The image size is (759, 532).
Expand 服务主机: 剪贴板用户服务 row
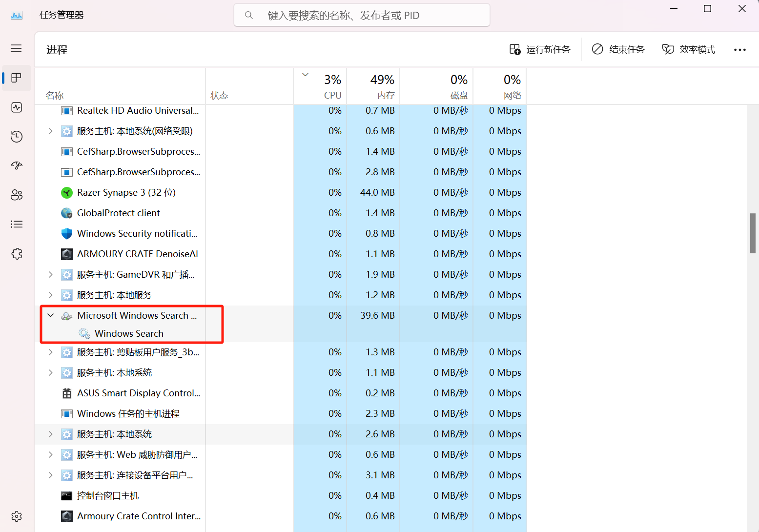pyautogui.click(x=50, y=352)
